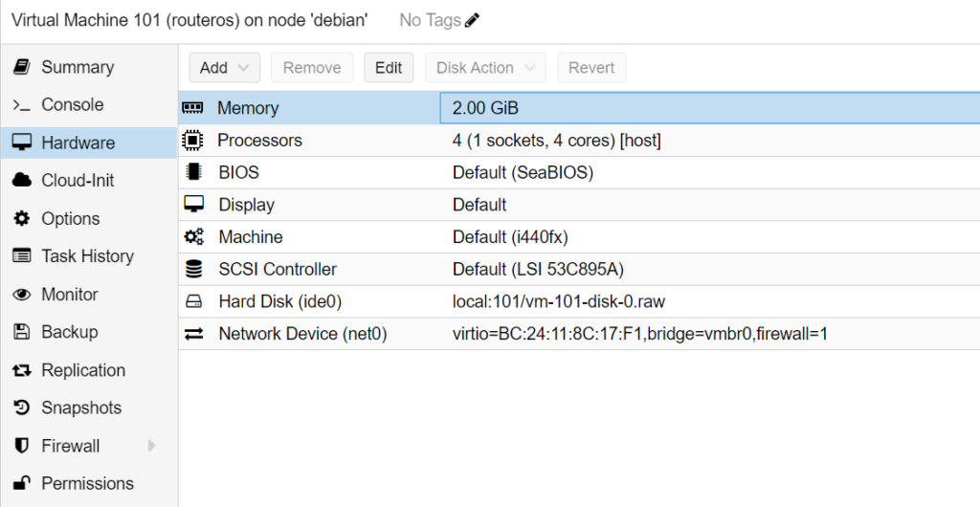
Task: Open the Disk Action dropdown
Action: (485, 67)
